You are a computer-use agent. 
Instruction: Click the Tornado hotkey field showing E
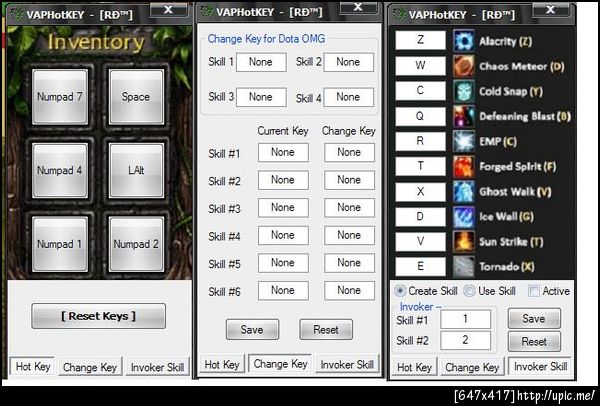point(421,267)
